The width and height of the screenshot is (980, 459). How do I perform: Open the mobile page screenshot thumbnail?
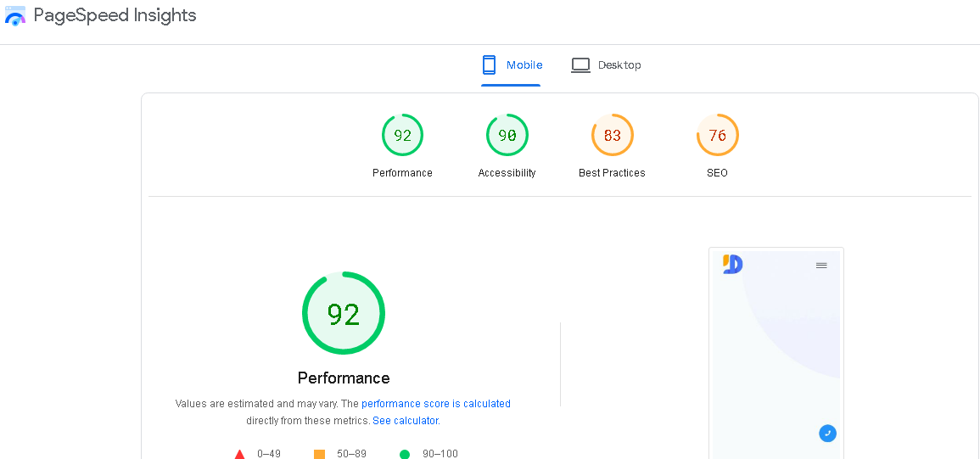776,353
